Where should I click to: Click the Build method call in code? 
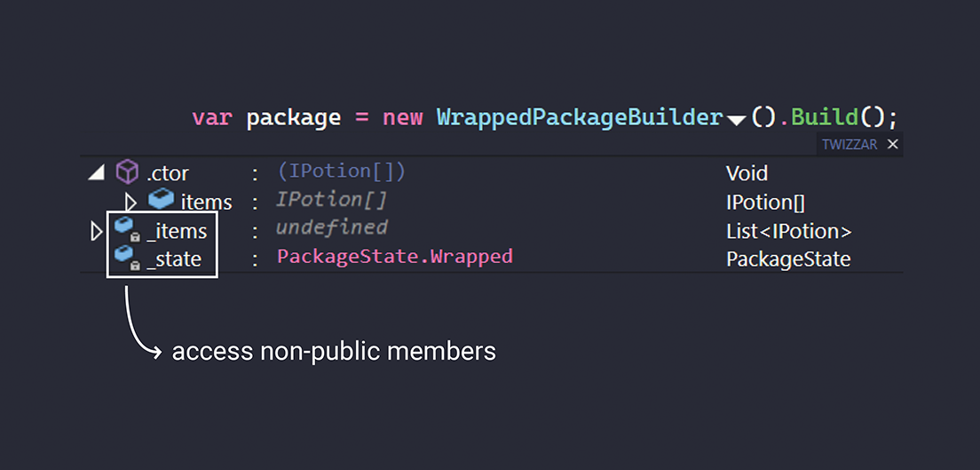click(825, 117)
